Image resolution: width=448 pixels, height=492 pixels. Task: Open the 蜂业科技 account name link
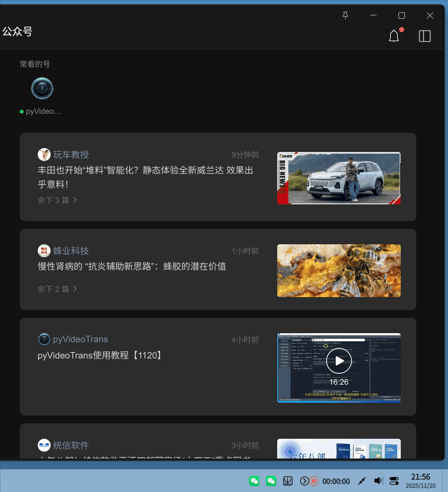(71, 251)
